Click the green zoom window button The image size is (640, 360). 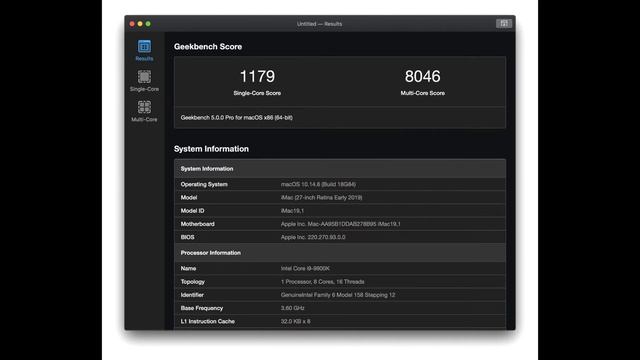(148, 24)
